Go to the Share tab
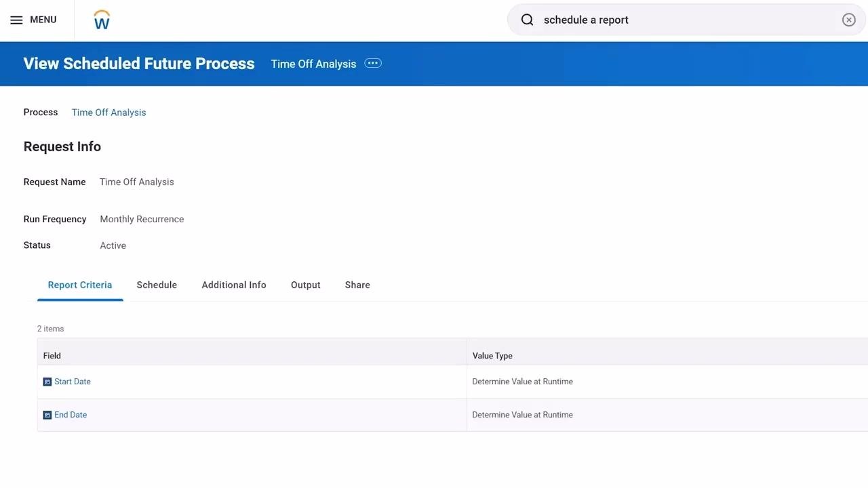The width and height of the screenshot is (868, 488). (357, 285)
